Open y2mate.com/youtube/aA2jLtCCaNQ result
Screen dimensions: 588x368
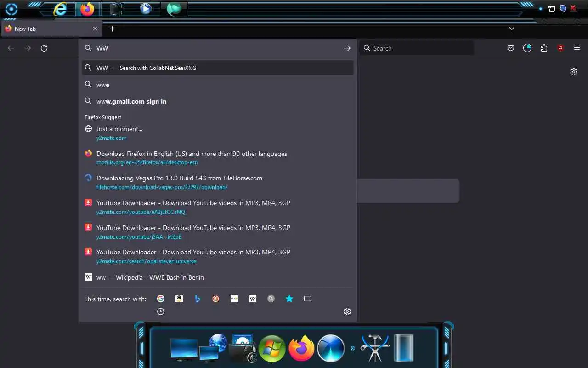point(218,207)
